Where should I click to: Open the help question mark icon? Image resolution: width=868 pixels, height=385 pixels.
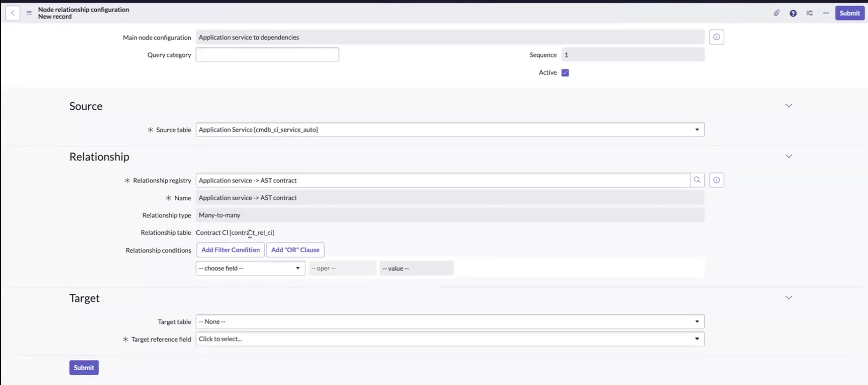click(793, 13)
